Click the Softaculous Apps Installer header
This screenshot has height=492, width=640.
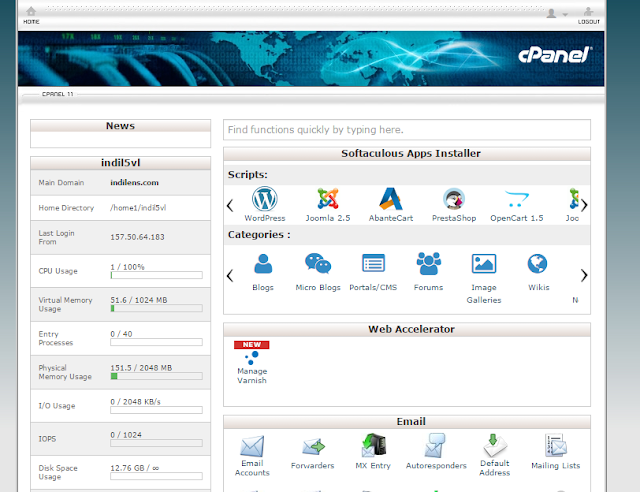tap(407, 154)
